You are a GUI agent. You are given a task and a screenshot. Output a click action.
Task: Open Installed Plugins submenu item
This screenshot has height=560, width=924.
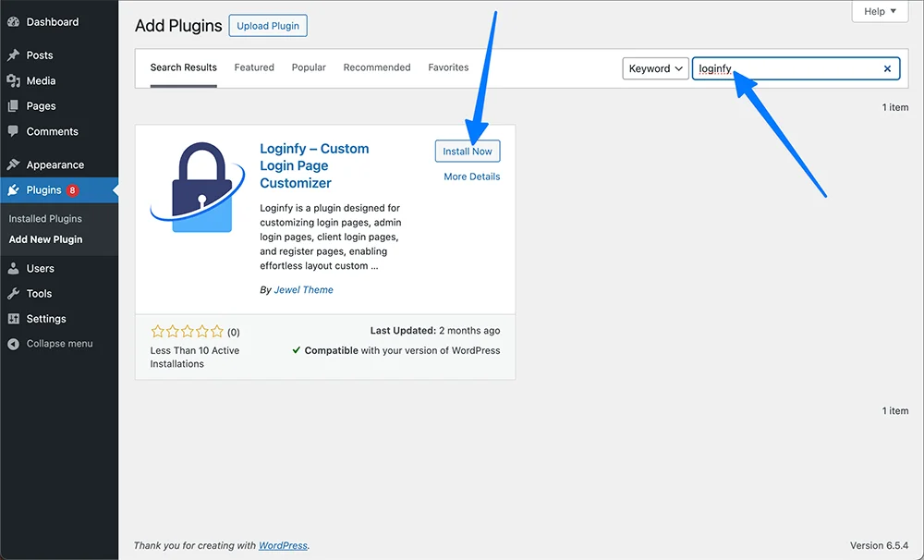45,219
